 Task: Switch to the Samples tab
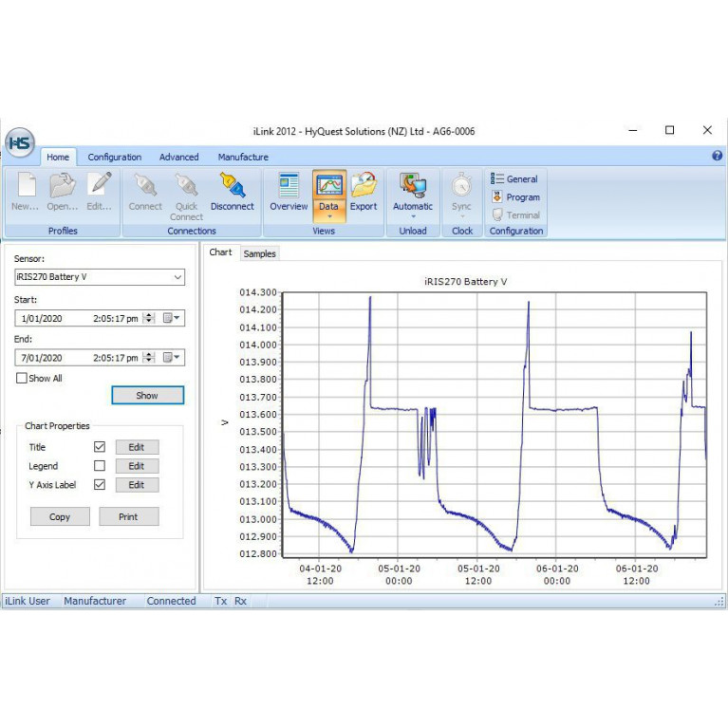[x=259, y=253]
